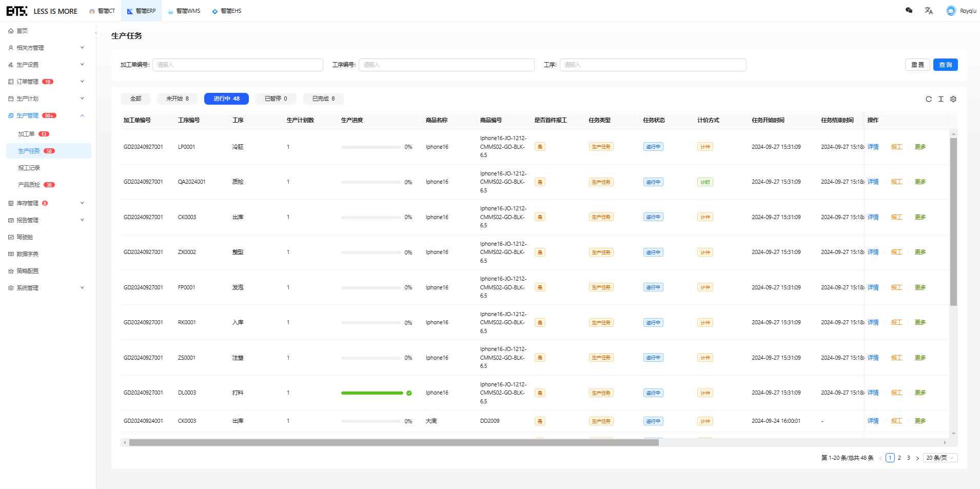Image resolution: width=980 pixels, height=489 pixels.
Task: Open the Royqiu user avatar
Action: 951,11
